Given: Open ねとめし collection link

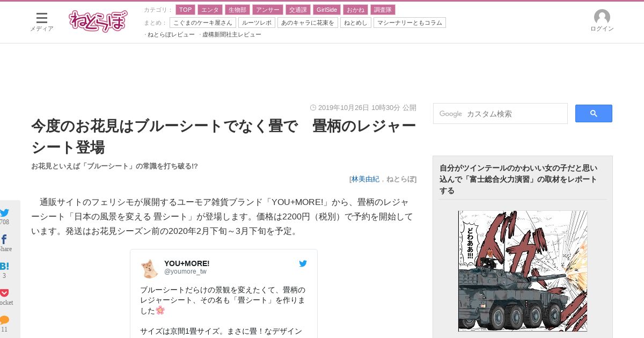Looking at the screenshot, I should [356, 23].
